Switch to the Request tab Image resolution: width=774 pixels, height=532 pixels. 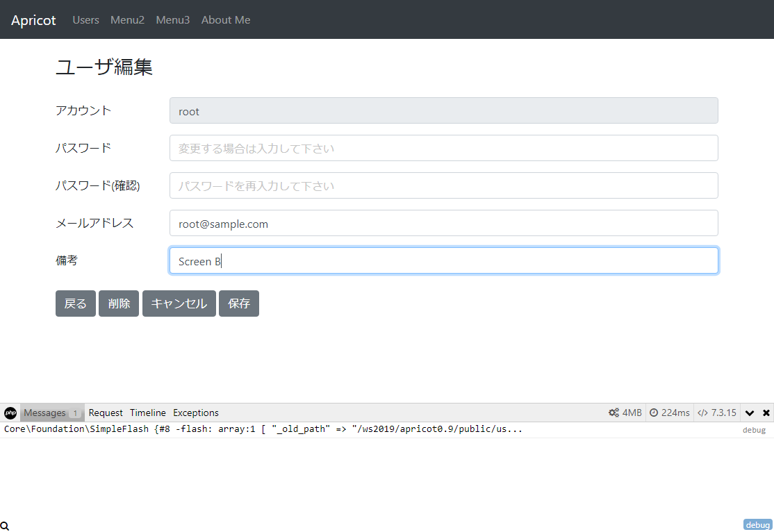tap(106, 413)
